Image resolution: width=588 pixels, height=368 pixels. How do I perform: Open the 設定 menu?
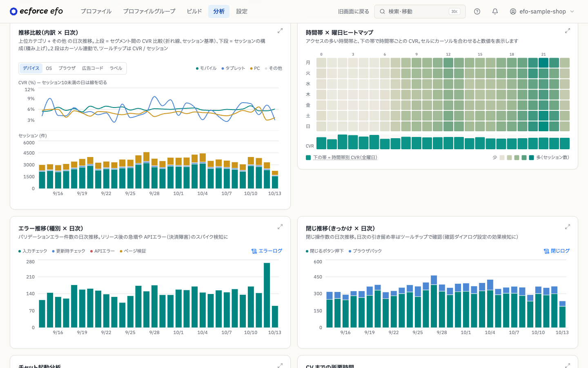242,11
